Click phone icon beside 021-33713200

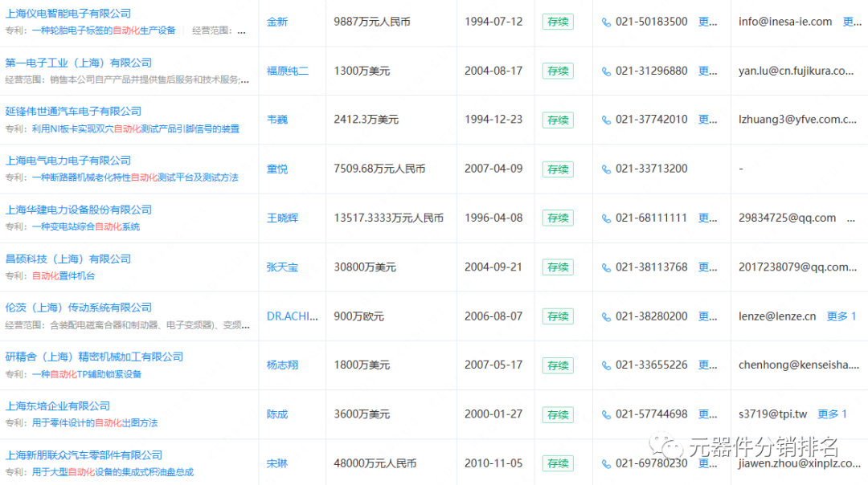(606, 169)
